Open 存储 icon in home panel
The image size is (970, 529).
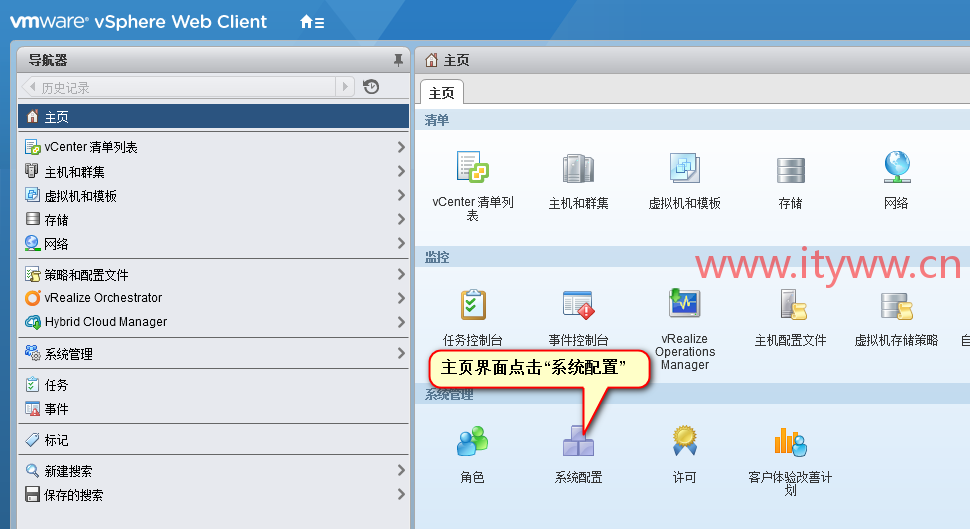click(791, 170)
